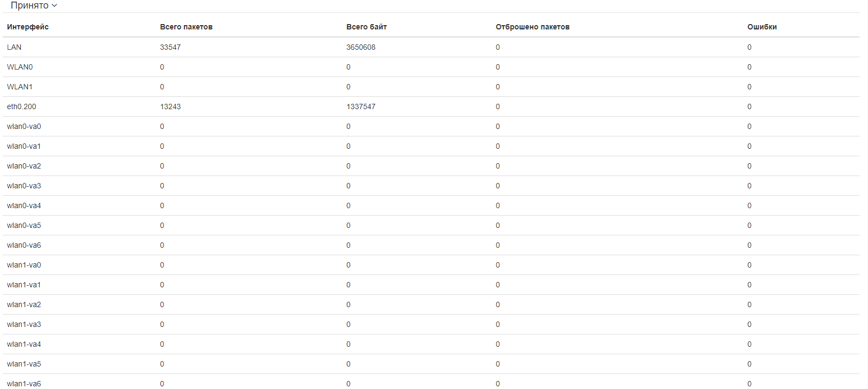The height and width of the screenshot is (389, 868).
Task: Select the LAN interface row label
Action: point(14,47)
